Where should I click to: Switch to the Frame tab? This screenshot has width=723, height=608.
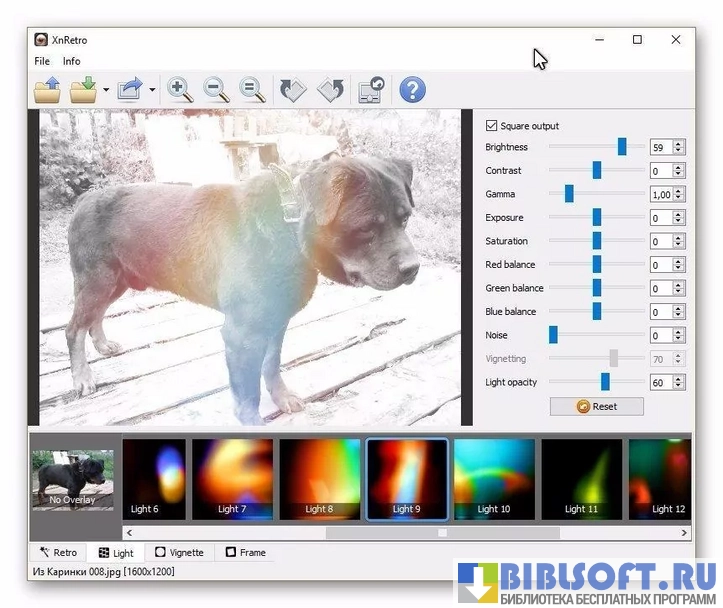pos(245,553)
